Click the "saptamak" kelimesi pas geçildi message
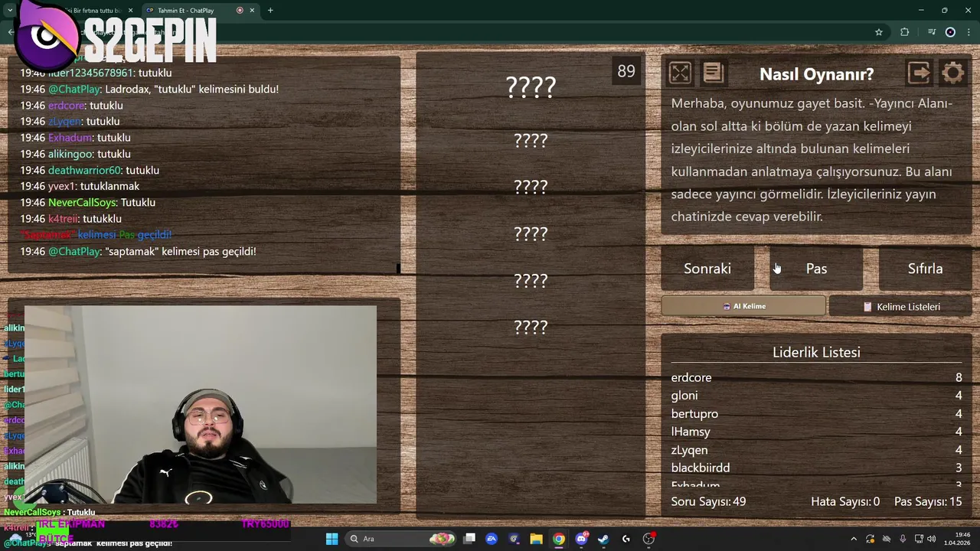980x551 pixels. tap(138, 251)
